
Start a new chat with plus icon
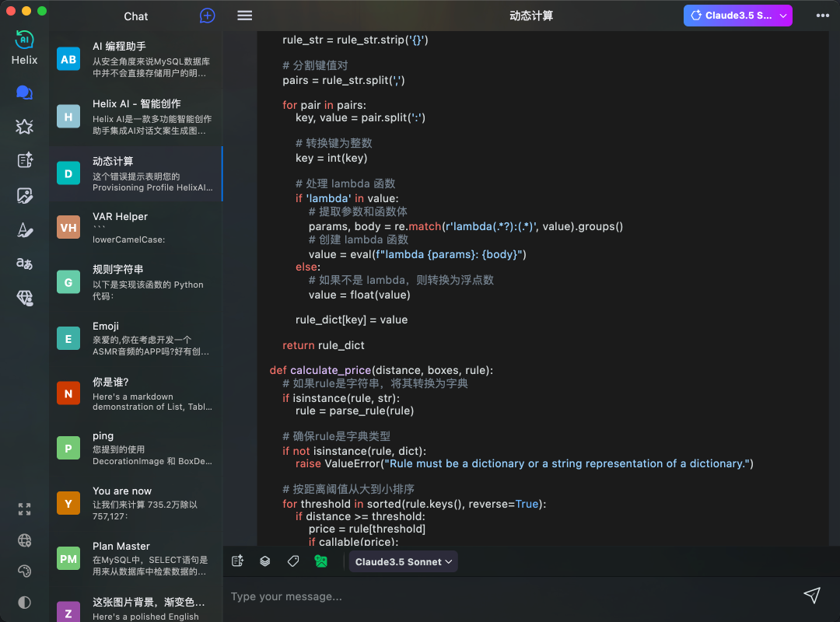(207, 16)
